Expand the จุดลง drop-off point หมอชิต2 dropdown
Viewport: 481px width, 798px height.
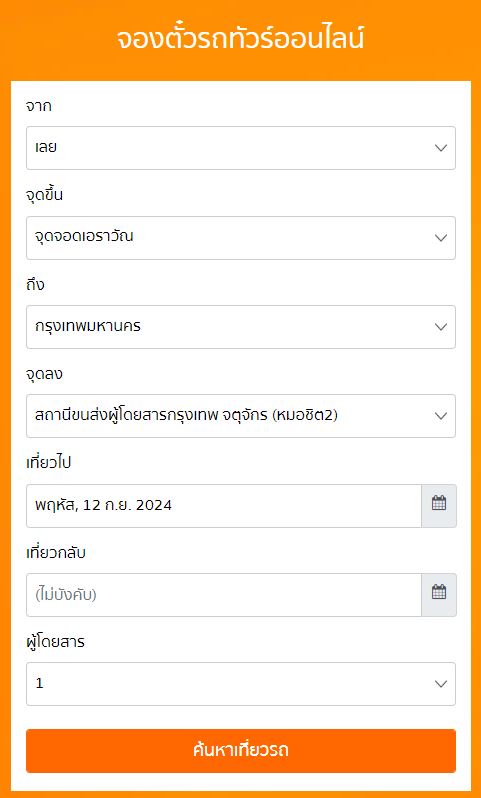coord(241,416)
